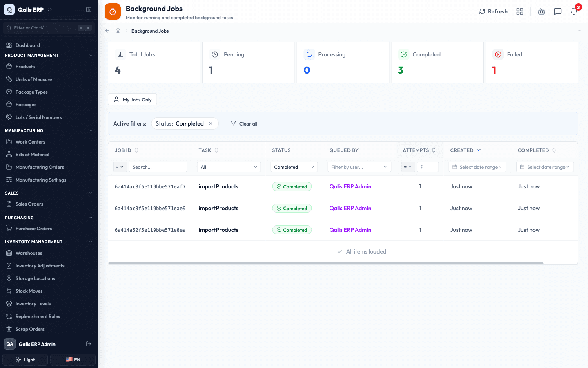Image resolution: width=588 pixels, height=368 pixels.
Task: Open the chat messages icon
Action: [558, 11]
